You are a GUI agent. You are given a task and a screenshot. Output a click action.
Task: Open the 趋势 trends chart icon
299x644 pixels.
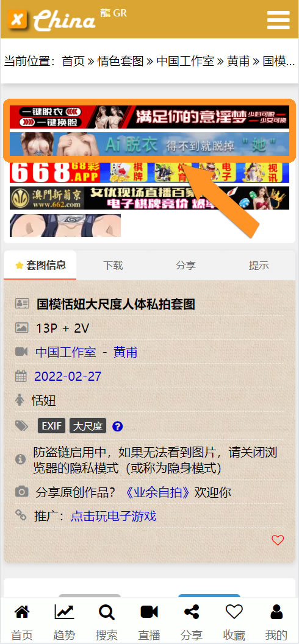[x=64, y=612]
